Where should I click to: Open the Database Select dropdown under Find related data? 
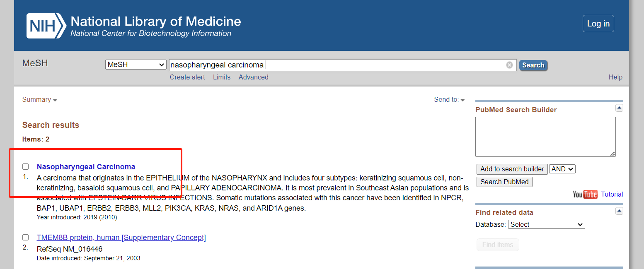(x=546, y=224)
